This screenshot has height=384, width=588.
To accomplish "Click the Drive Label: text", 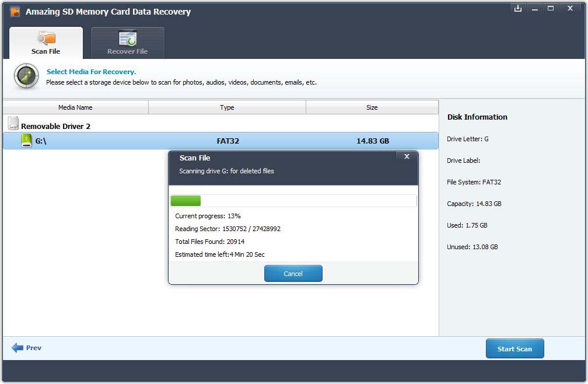I will [463, 160].
